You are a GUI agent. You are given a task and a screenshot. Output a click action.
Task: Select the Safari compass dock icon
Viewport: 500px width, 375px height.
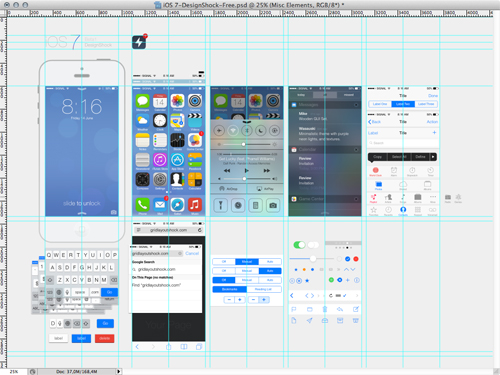point(177,204)
